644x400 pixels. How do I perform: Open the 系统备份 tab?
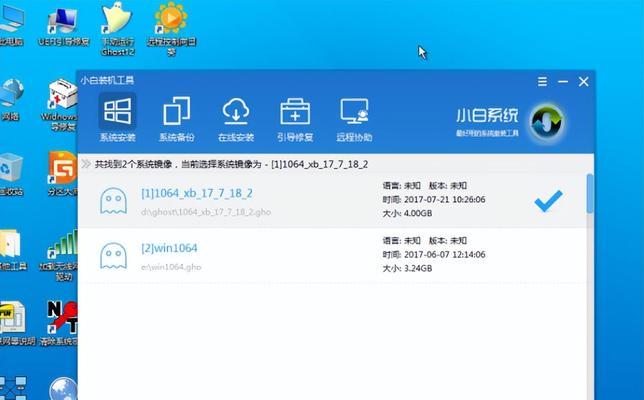177,120
